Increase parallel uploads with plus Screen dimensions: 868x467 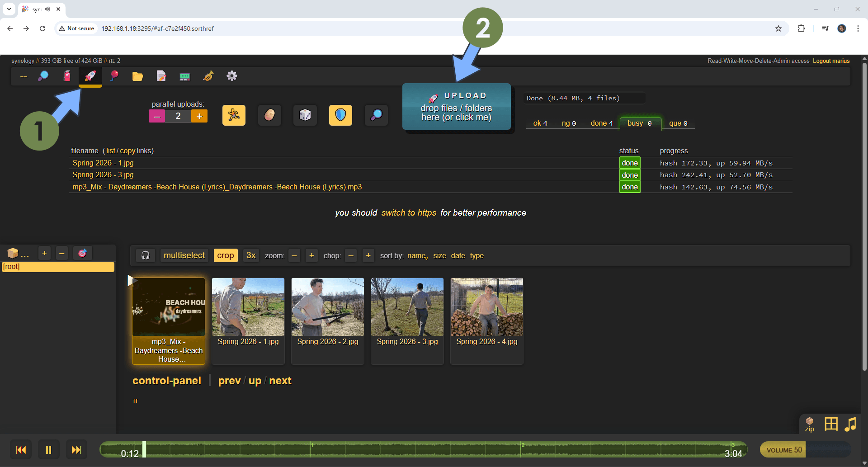pos(199,116)
